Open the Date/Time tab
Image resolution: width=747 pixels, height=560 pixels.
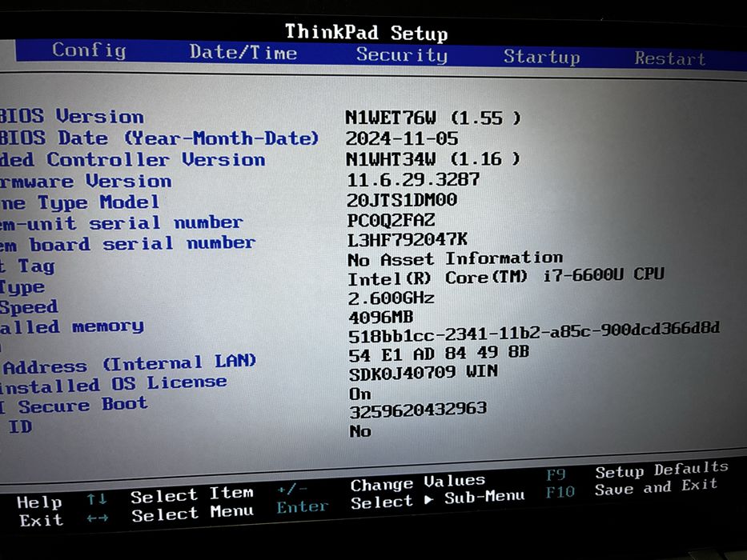[243, 52]
